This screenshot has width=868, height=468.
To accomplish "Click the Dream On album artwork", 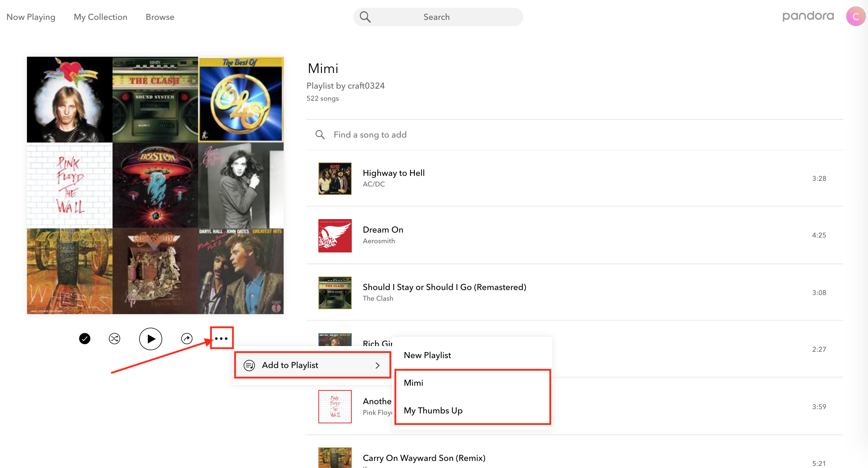I will [334, 236].
